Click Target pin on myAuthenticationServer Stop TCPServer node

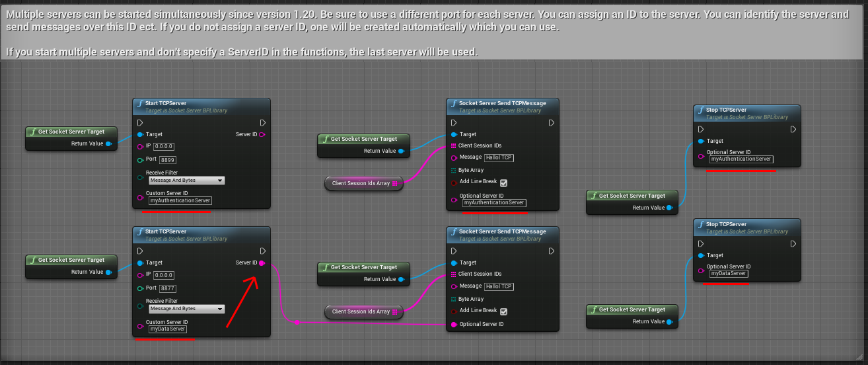pyautogui.click(x=701, y=141)
